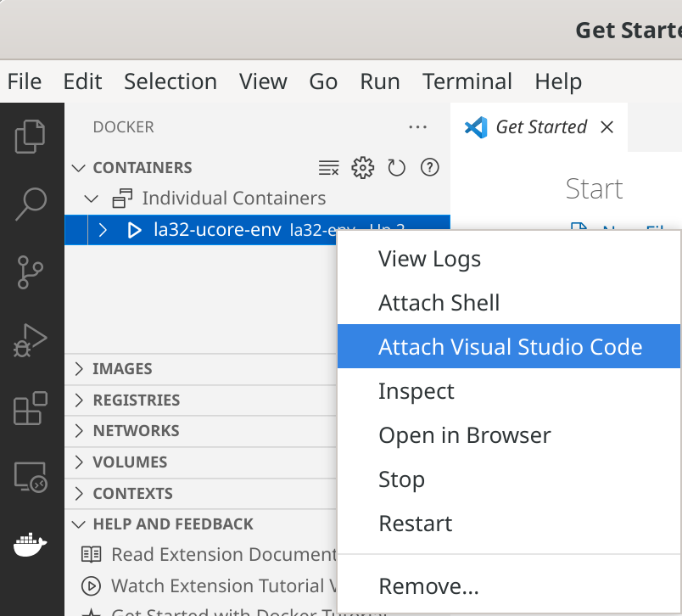The width and height of the screenshot is (682, 616).
Task: Expand the la32-ucore-env container chevron
Action: [x=103, y=229]
